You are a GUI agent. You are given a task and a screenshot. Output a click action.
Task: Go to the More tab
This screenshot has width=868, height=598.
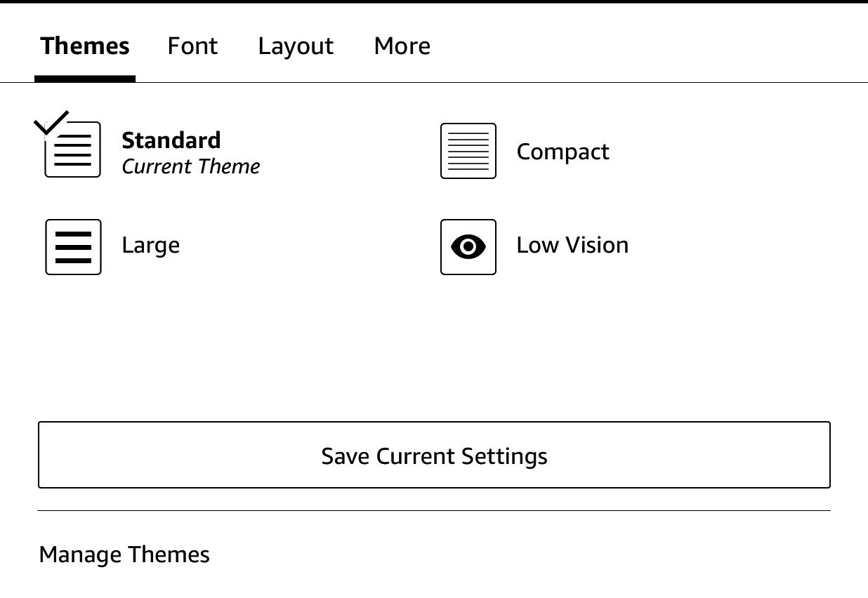point(402,46)
